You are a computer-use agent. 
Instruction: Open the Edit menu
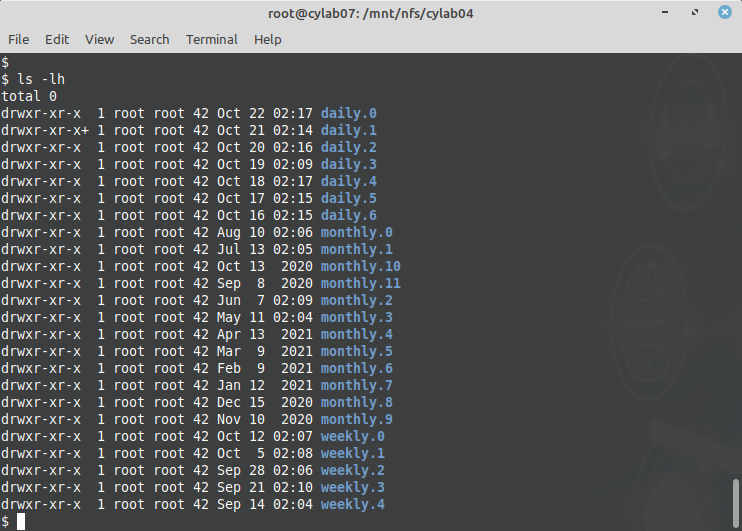[x=57, y=39]
